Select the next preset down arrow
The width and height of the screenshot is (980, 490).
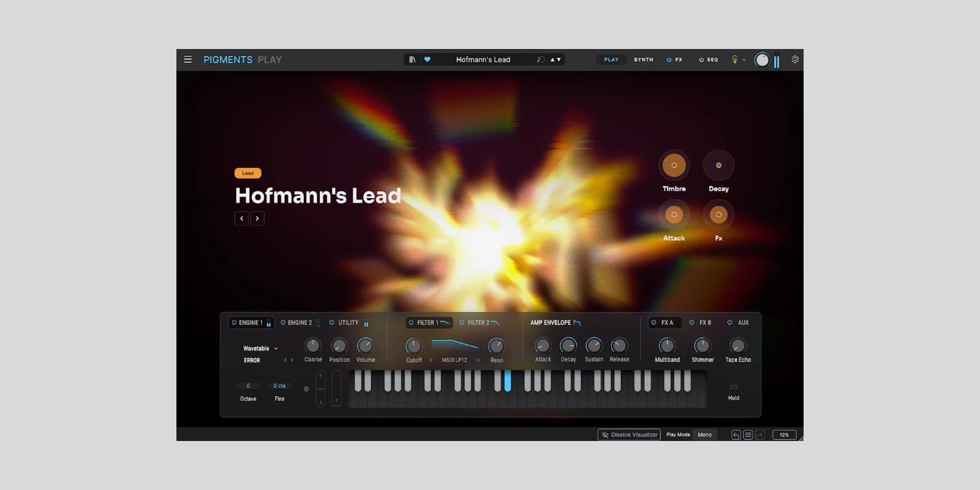559,59
